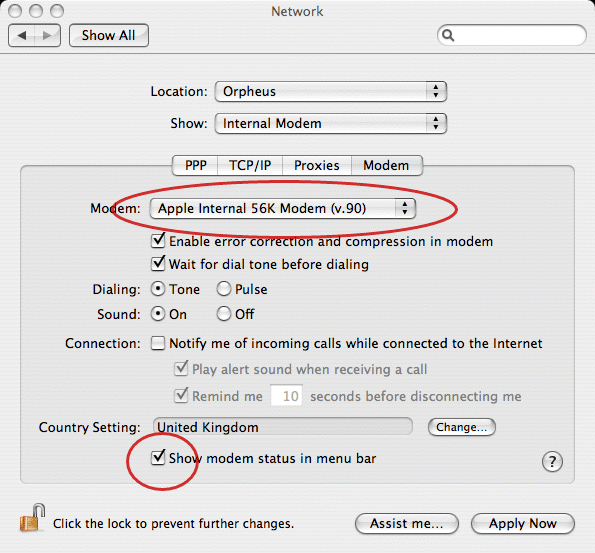Click the forward navigation arrow

point(47,36)
